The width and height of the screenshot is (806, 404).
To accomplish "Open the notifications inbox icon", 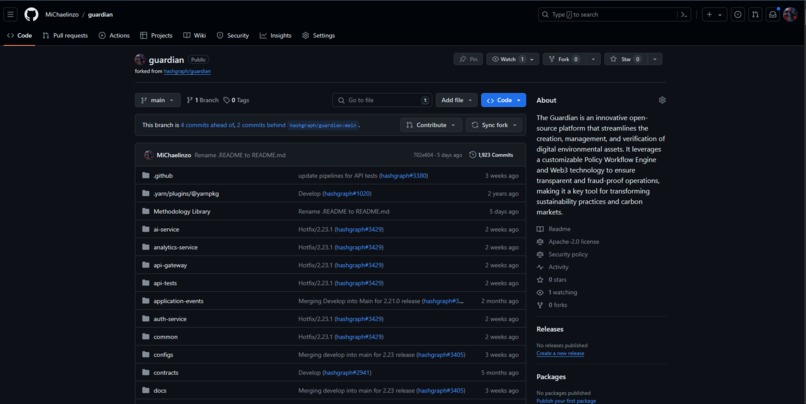I will tap(773, 15).
